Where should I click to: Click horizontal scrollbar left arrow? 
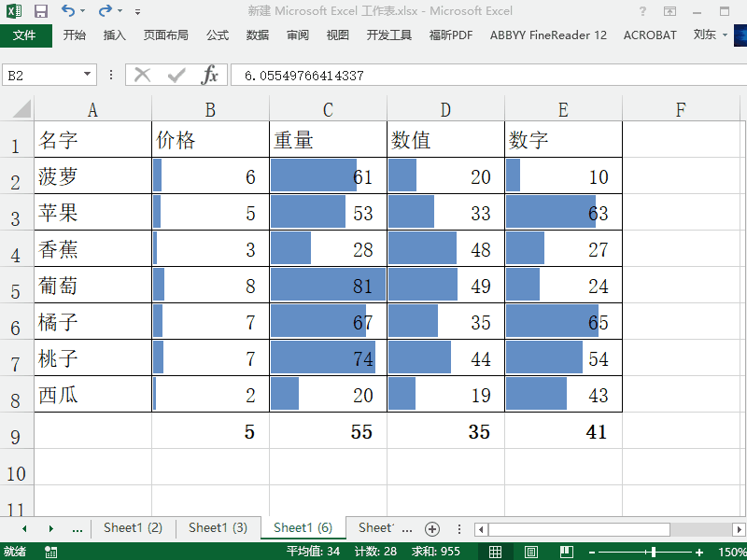point(481,529)
